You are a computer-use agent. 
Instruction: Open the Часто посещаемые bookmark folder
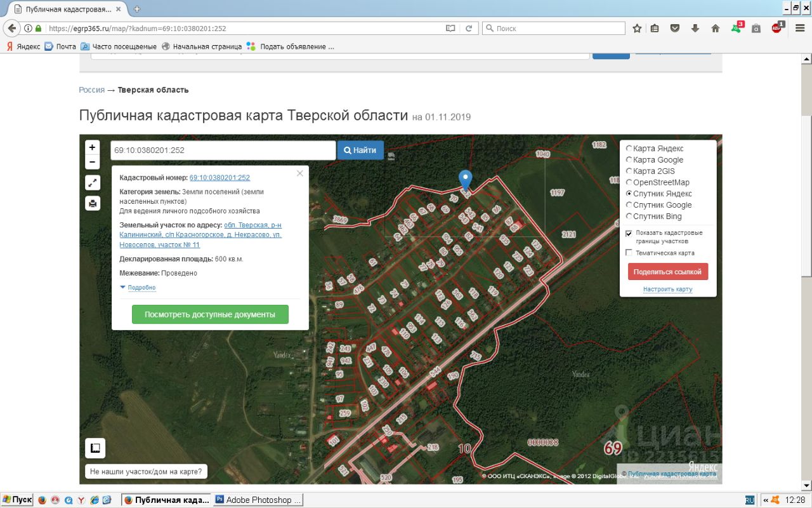[x=119, y=46]
